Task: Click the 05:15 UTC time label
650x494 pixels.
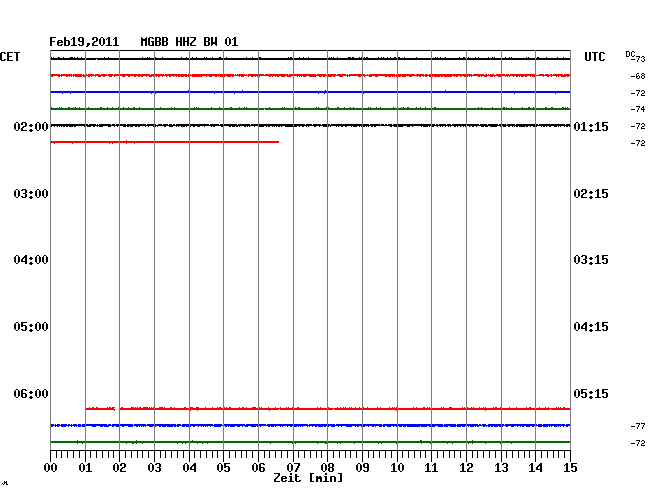Action: 591,393
